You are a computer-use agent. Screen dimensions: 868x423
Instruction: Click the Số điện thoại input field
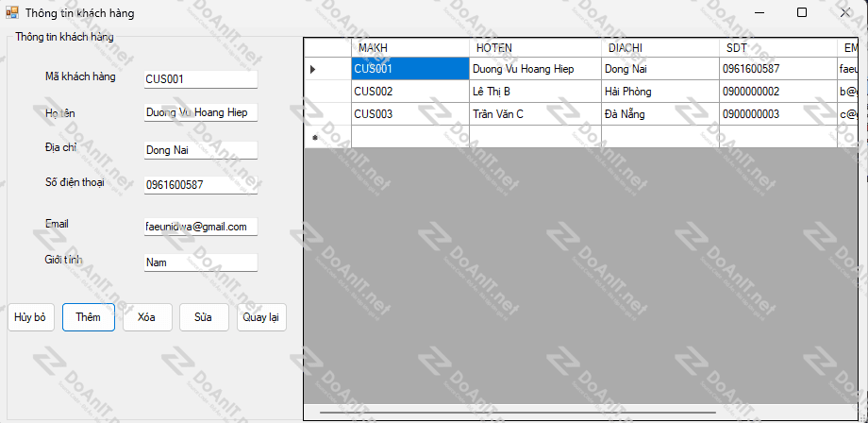[200, 185]
